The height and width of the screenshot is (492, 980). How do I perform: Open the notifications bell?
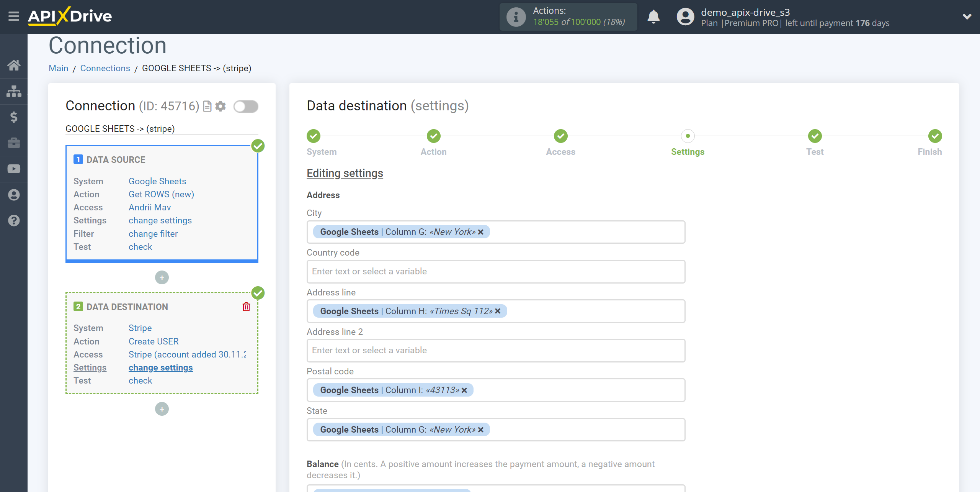pos(653,17)
